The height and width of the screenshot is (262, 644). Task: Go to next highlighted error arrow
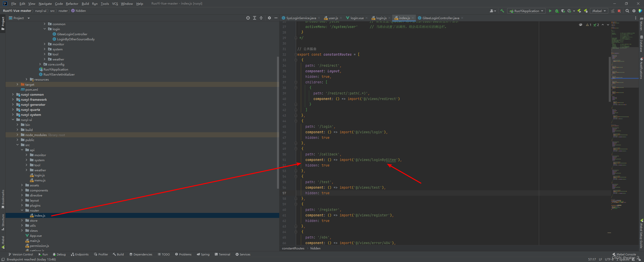tap(608, 25)
